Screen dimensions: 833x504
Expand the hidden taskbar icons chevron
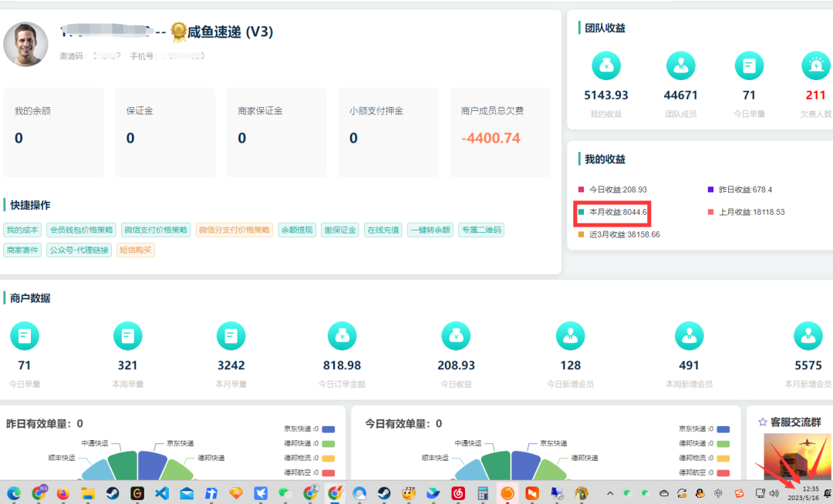[611, 492]
